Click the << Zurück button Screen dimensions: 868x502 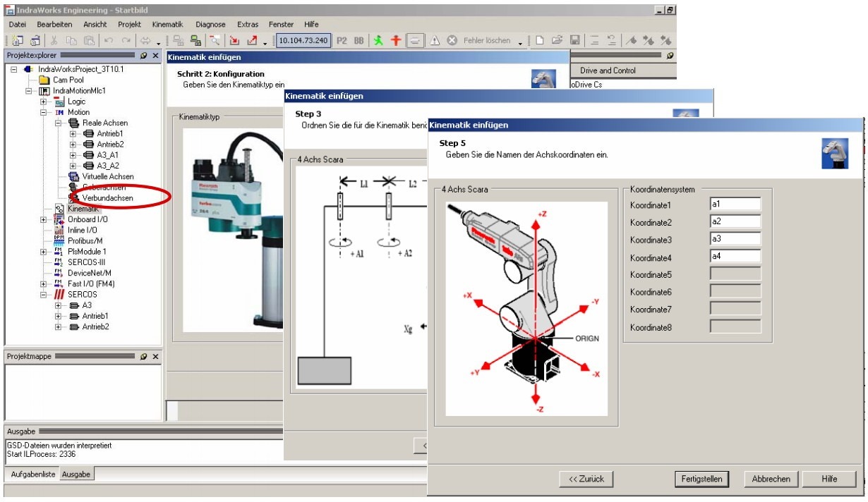tap(586, 479)
